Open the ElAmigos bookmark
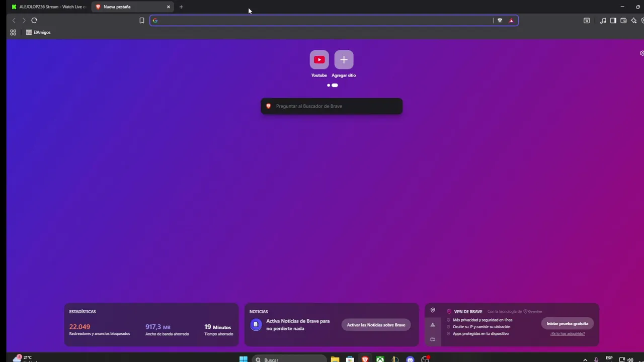The image size is (644, 362). (38, 32)
